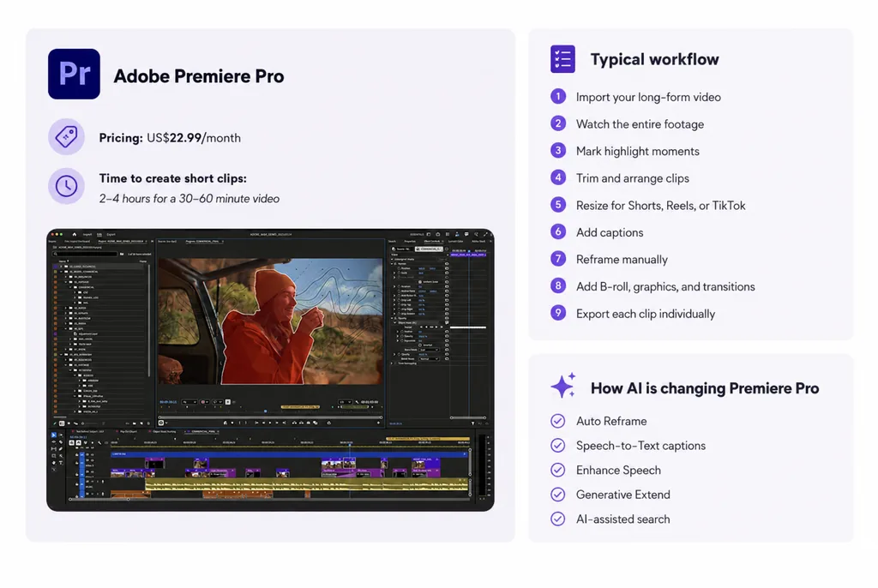Viewport: 878px width, 588px height.
Task: Click the Play button in Program monitor
Action: [x=270, y=423]
